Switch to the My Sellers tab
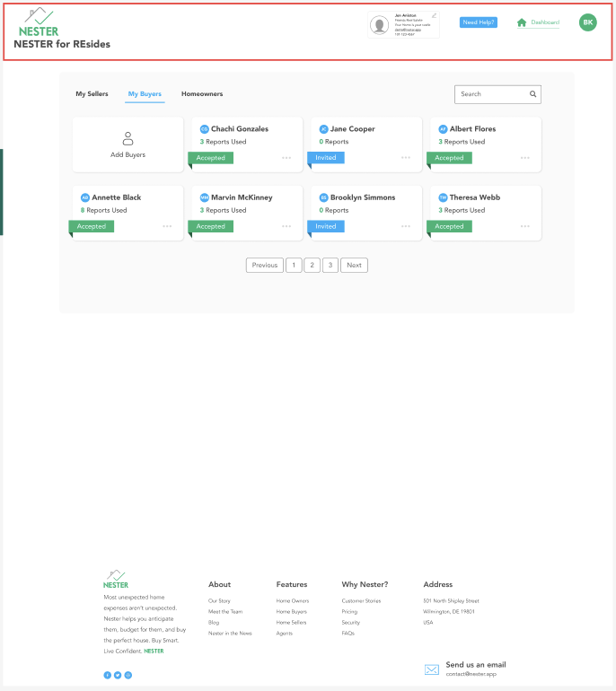This screenshot has width=616, height=691. point(92,94)
